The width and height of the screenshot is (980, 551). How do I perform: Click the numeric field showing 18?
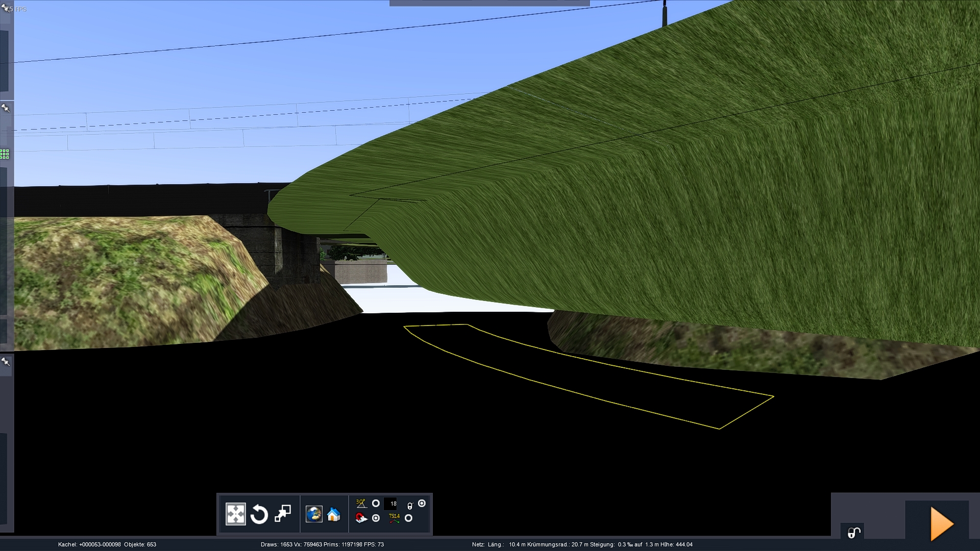(x=391, y=504)
